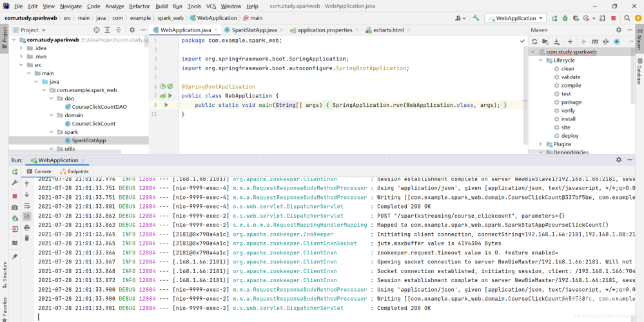
Task: Clear console output with trash icon
Action: click(x=27, y=238)
